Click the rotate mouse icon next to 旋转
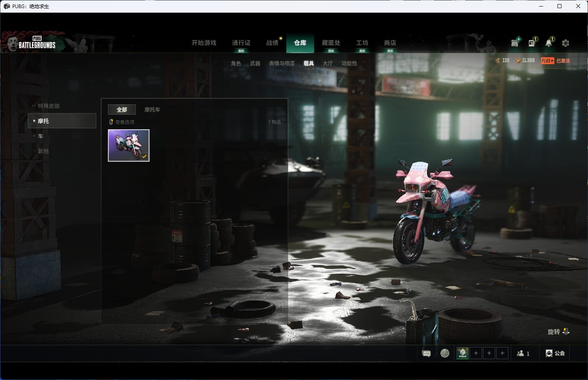The height and width of the screenshot is (380, 588). click(x=566, y=331)
